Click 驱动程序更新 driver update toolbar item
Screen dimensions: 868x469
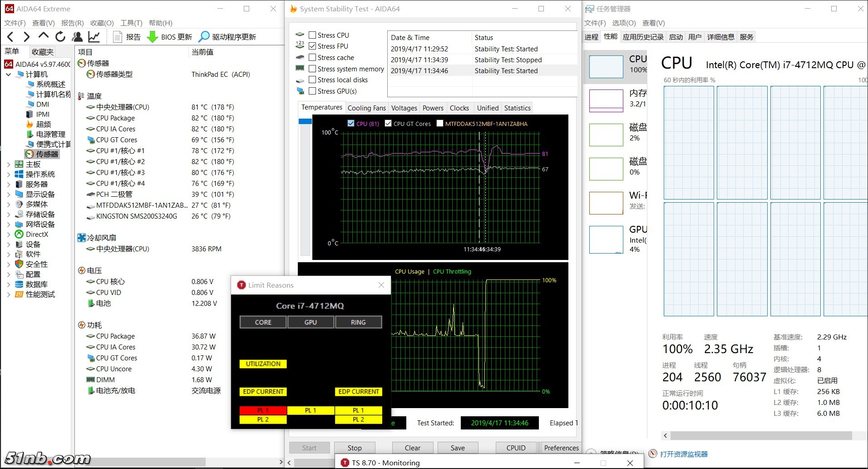(x=227, y=37)
